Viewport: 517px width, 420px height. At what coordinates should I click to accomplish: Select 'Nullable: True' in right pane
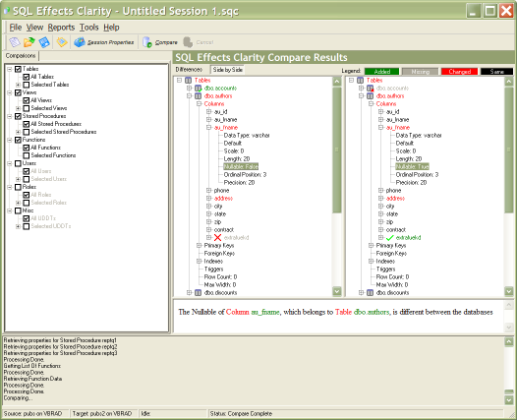(x=412, y=166)
